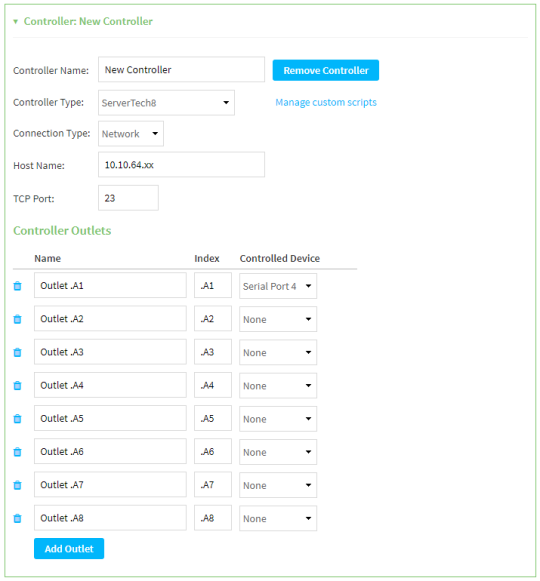The width and height of the screenshot is (540, 581).
Task: Edit the name field Outlet .A1
Action: (x=110, y=285)
